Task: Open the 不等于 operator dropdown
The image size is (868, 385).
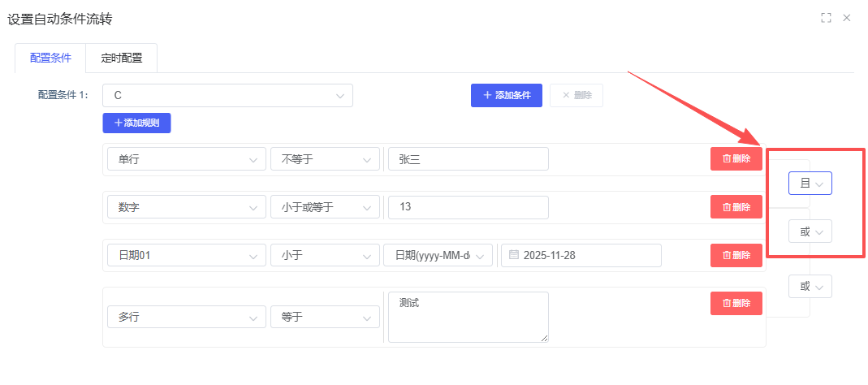Action: 324,159
